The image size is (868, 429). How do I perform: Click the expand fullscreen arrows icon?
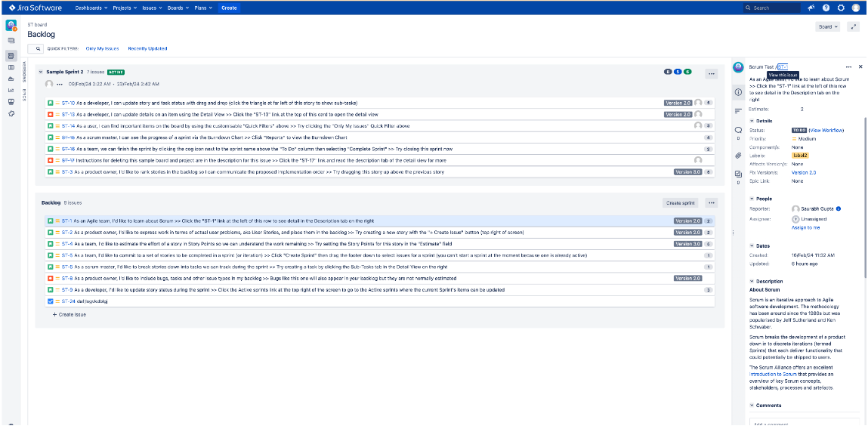(854, 26)
